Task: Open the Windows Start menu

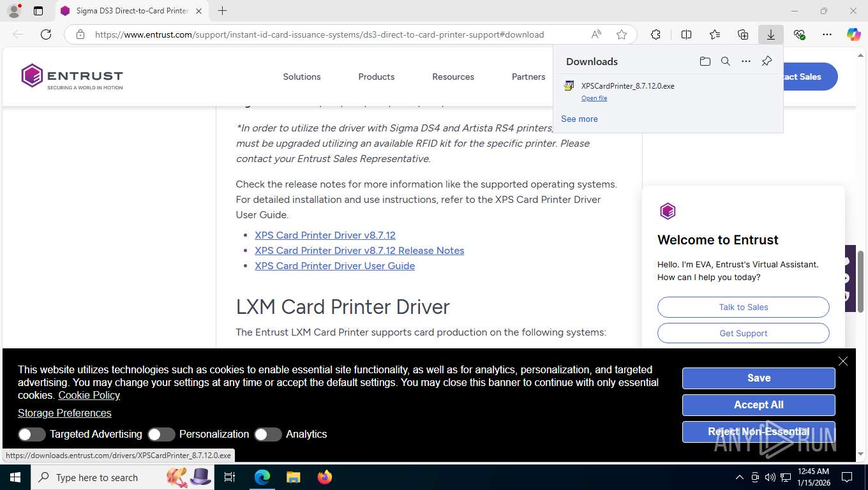Action: (15, 477)
